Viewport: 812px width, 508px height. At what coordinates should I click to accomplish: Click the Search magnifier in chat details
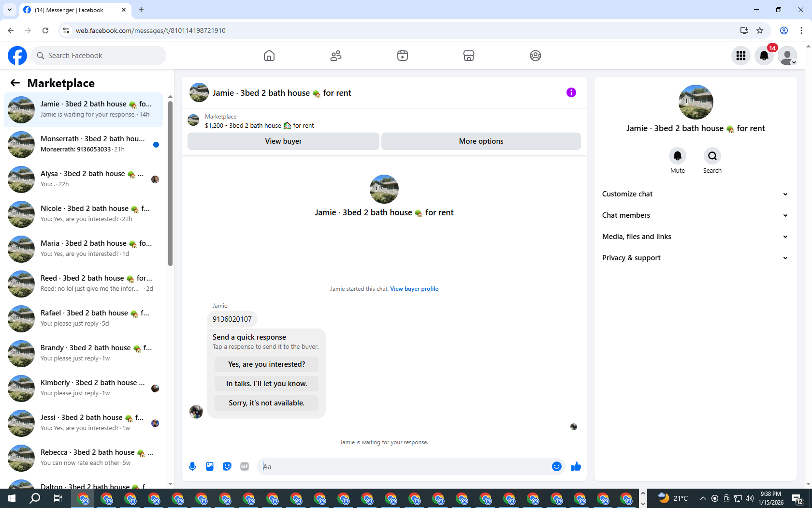click(x=712, y=156)
